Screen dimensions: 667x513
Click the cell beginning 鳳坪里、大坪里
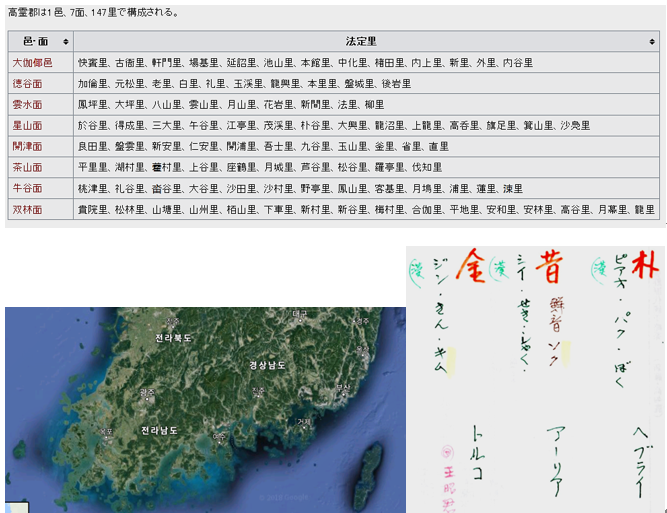click(366, 105)
